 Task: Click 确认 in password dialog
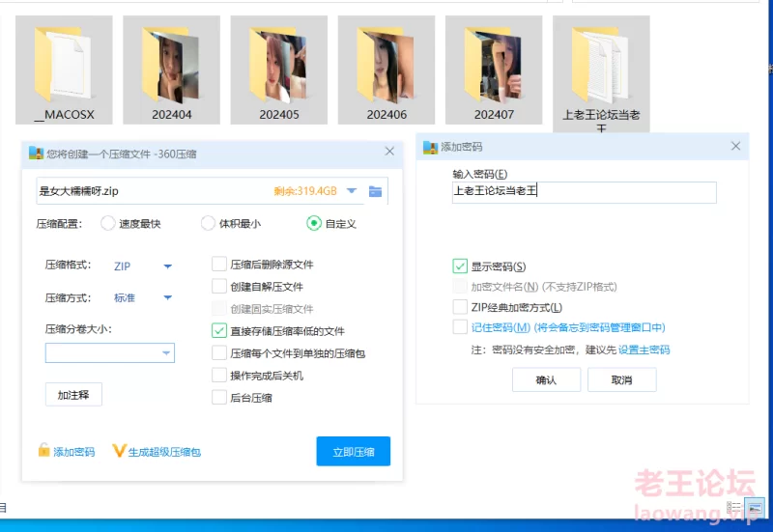546,379
